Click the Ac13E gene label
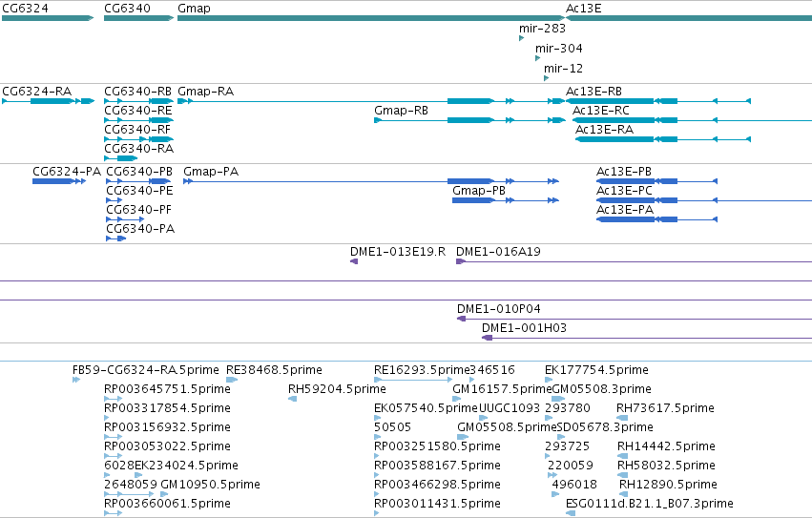This screenshot has height=518, width=812. pyautogui.click(x=584, y=9)
